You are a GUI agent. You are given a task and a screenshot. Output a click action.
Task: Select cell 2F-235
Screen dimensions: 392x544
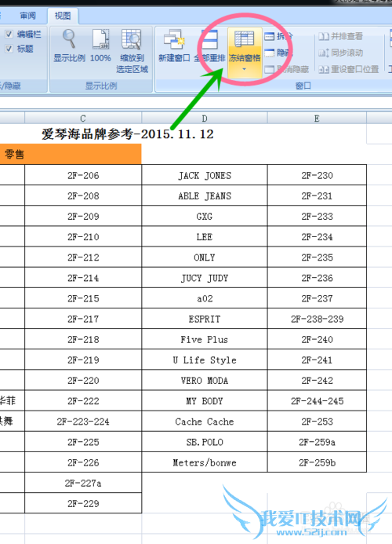317,257
